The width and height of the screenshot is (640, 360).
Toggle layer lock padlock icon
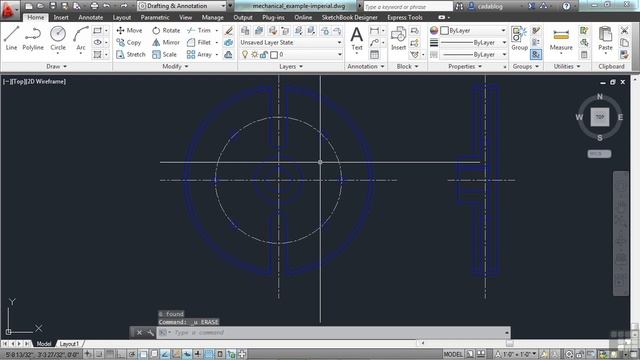point(264,54)
